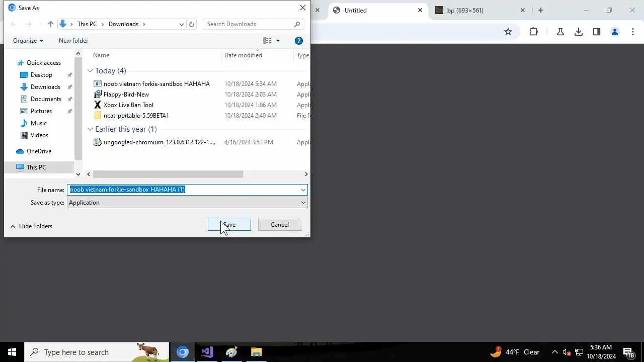Click This PC in the address breadcrumb
The image size is (644, 362).
[87, 24]
